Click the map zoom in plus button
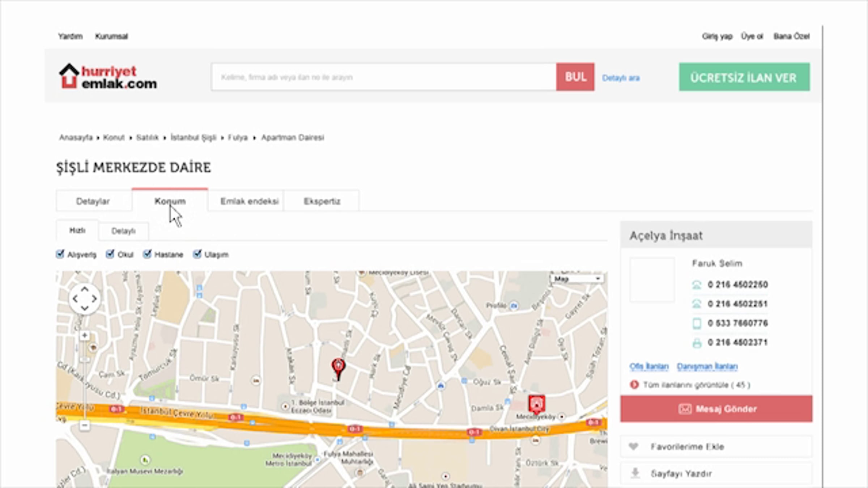 [x=85, y=335]
